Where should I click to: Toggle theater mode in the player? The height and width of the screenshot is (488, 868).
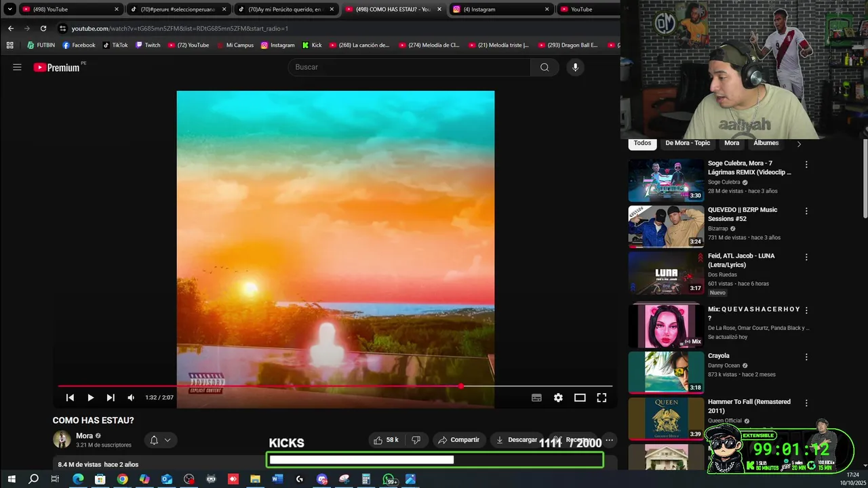click(x=580, y=398)
